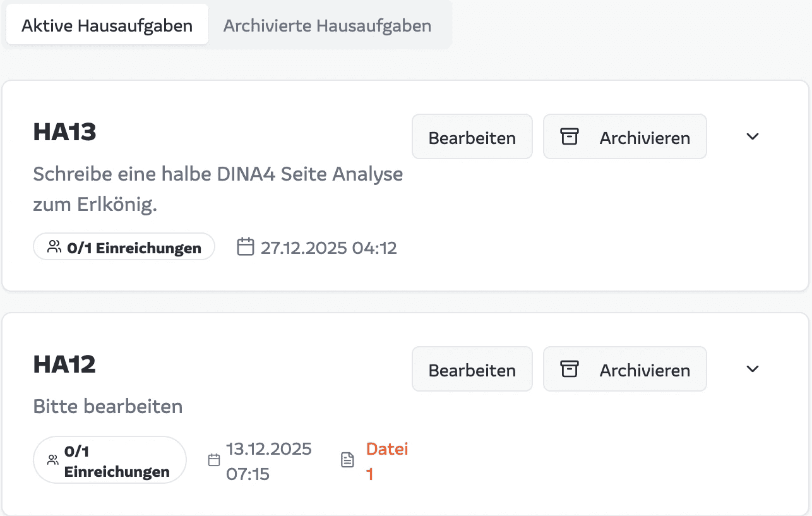Click Bearbeiten on the HA13 assignment
Screen dimensions: 812x516
(x=472, y=136)
